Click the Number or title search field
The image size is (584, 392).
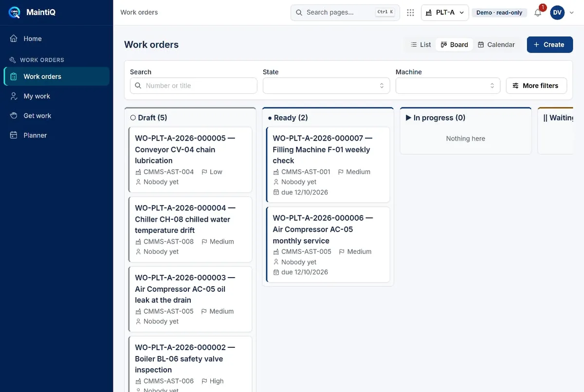(194, 86)
